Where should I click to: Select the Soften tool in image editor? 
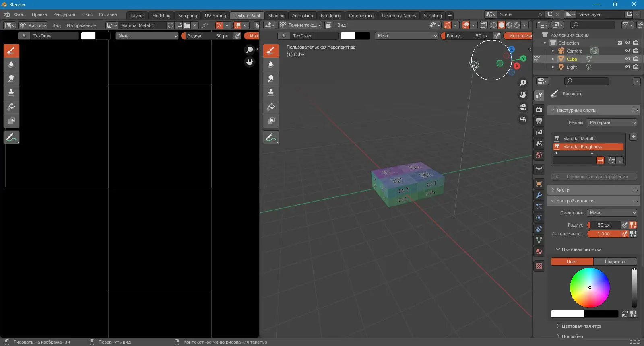(11, 64)
